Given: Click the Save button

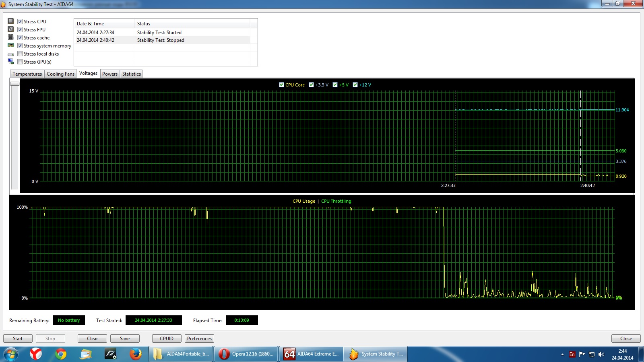Looking at the screenshot, I should pos(125,339).
